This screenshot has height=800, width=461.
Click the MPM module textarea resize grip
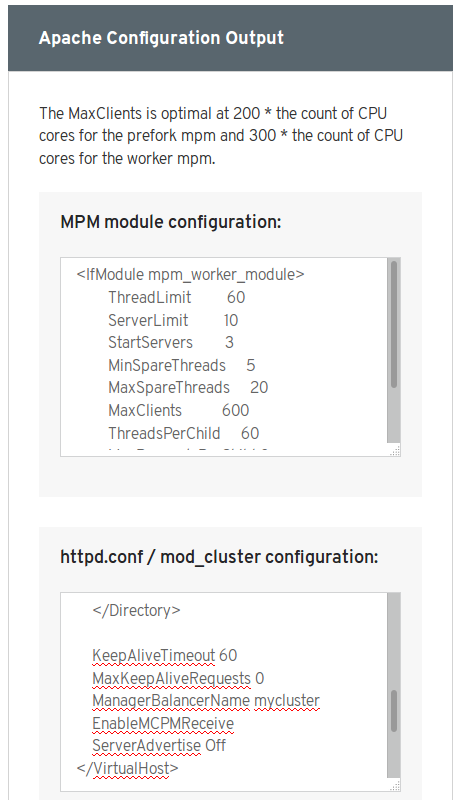pyautogui.click(x=395, y=449)
